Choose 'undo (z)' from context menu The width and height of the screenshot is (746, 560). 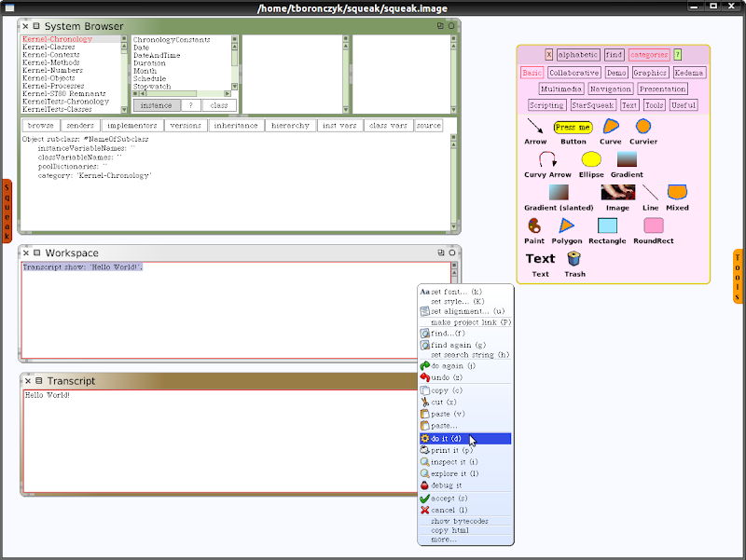(x=465, y=377)
